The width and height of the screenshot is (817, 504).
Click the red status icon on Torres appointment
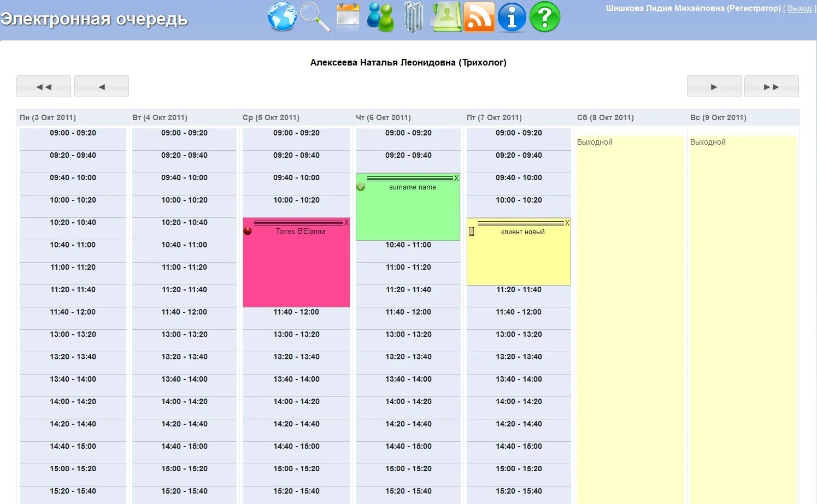point(248,231)
